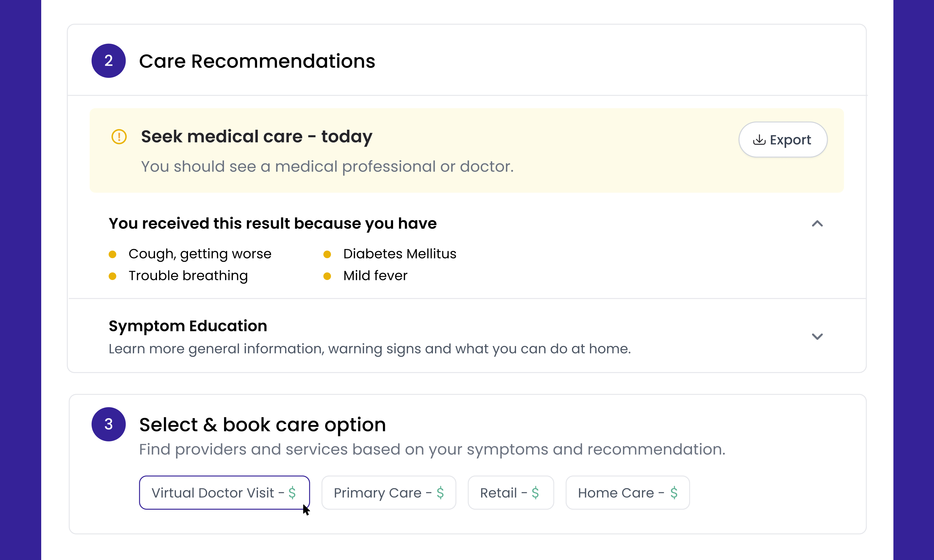Click the Care Recommendations heading
The height and width of the screenshot is (560, 934).
tap(257, 61)
